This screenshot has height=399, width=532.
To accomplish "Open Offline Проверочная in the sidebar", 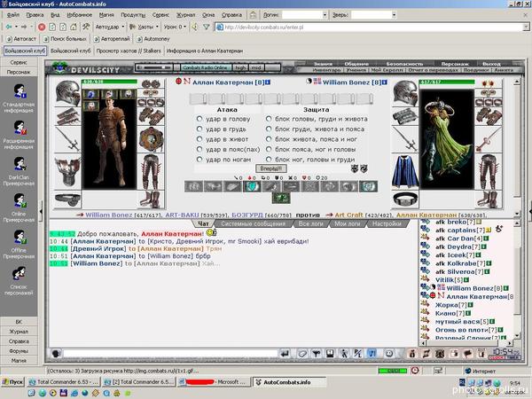I will click(x=19, y=245).
